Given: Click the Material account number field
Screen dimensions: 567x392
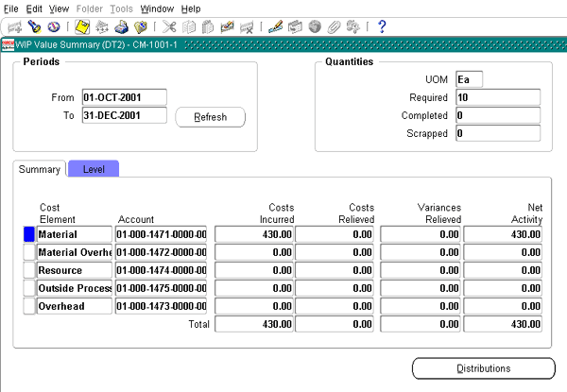Looking at the screenshot, I should (x=161, y=234).
